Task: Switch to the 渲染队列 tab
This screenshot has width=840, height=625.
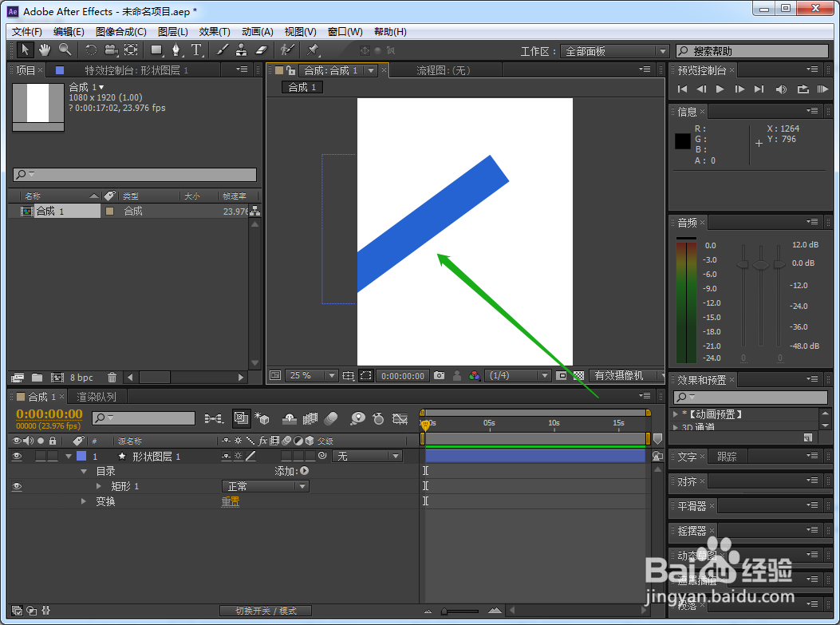Action: click(97, 397)
